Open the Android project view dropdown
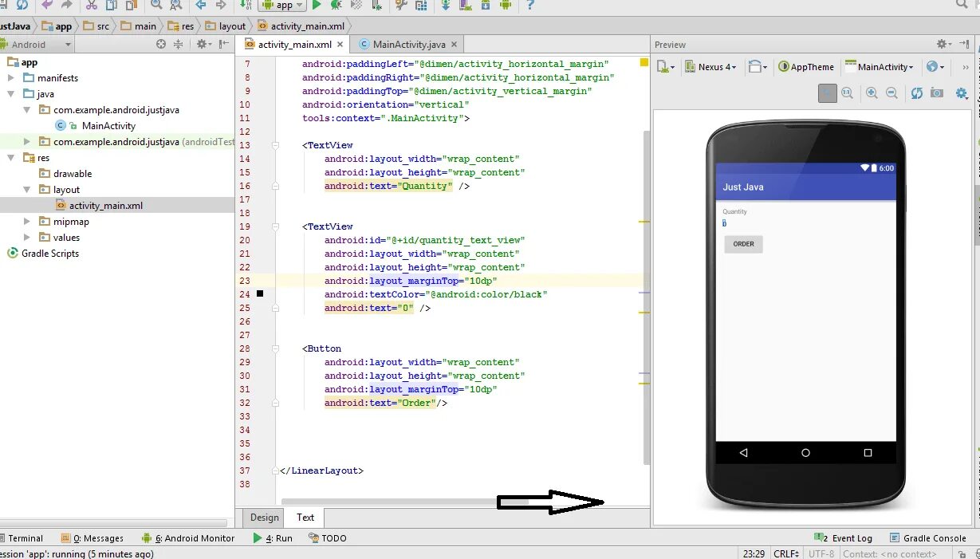Viewport: 980px width, 559px height. tap(37, 45)
